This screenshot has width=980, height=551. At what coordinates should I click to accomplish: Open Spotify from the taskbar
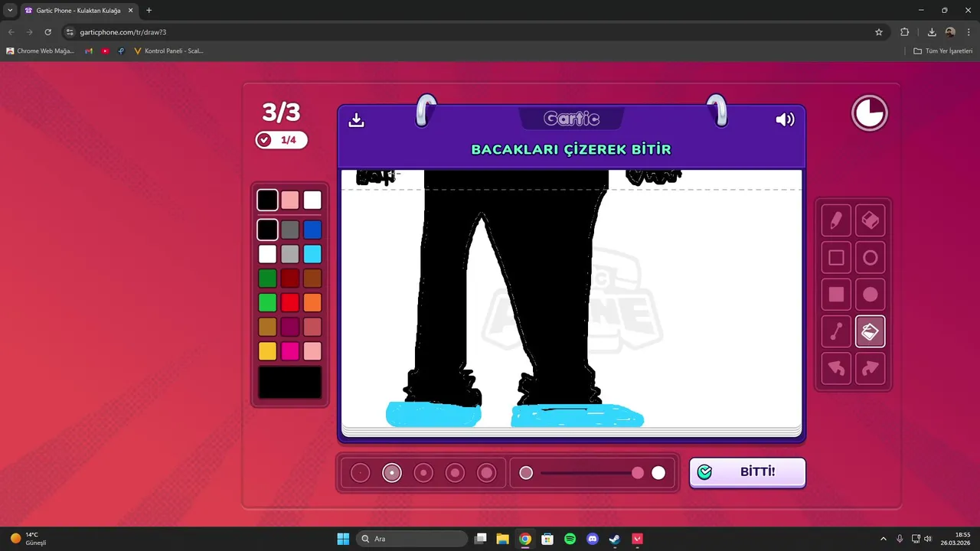[570, 539]
